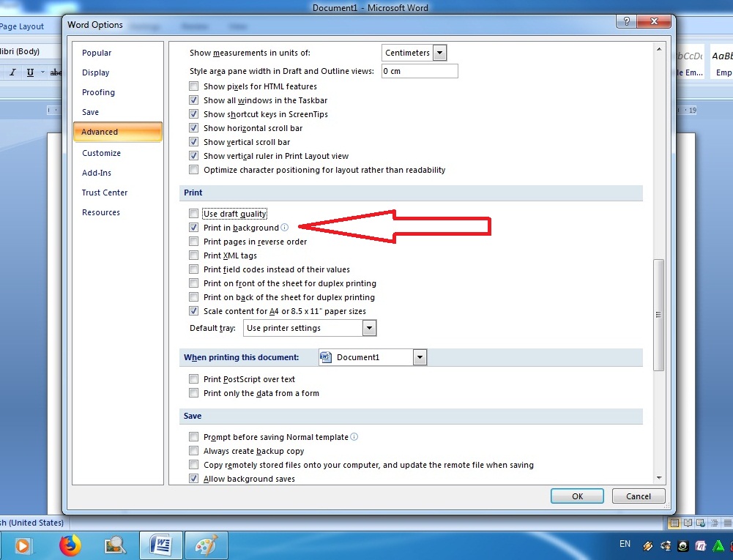Check Always create backup copy
Image resolution: width=733 pixels, height=560 pixels.
193,451
